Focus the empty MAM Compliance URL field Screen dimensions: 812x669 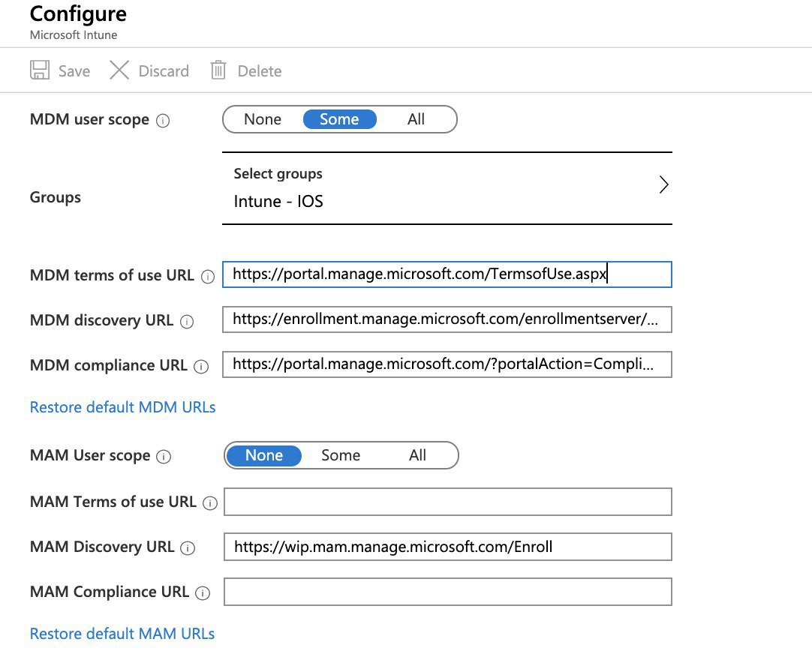448,592
